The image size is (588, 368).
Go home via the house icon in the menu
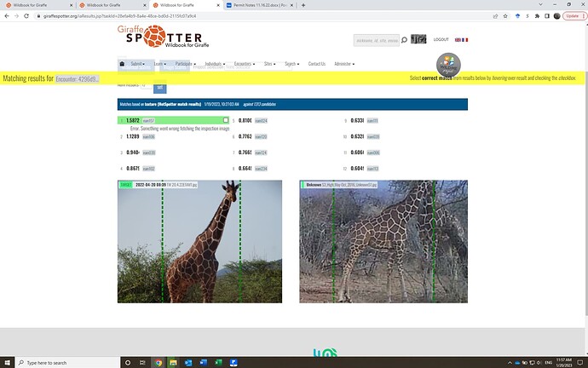tap(122, 64)
